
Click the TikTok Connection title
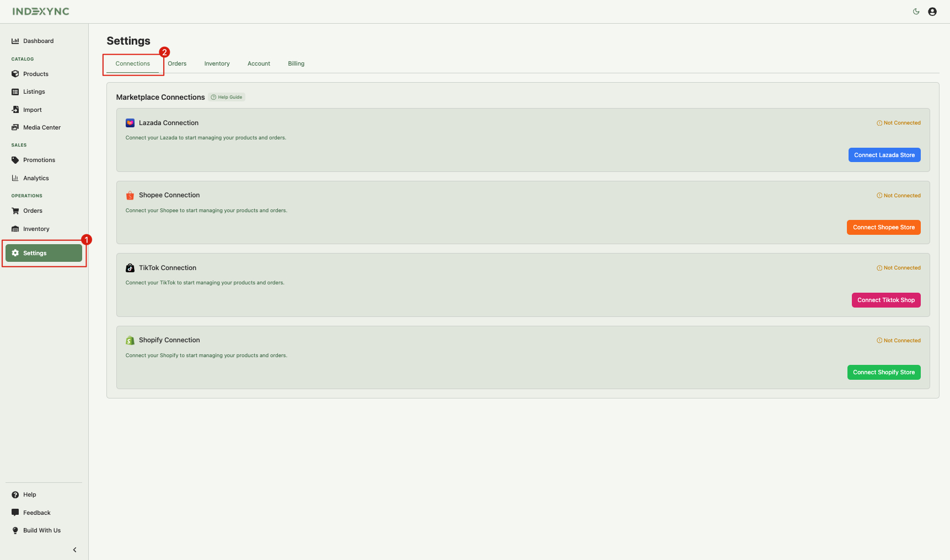pos(168,268)
